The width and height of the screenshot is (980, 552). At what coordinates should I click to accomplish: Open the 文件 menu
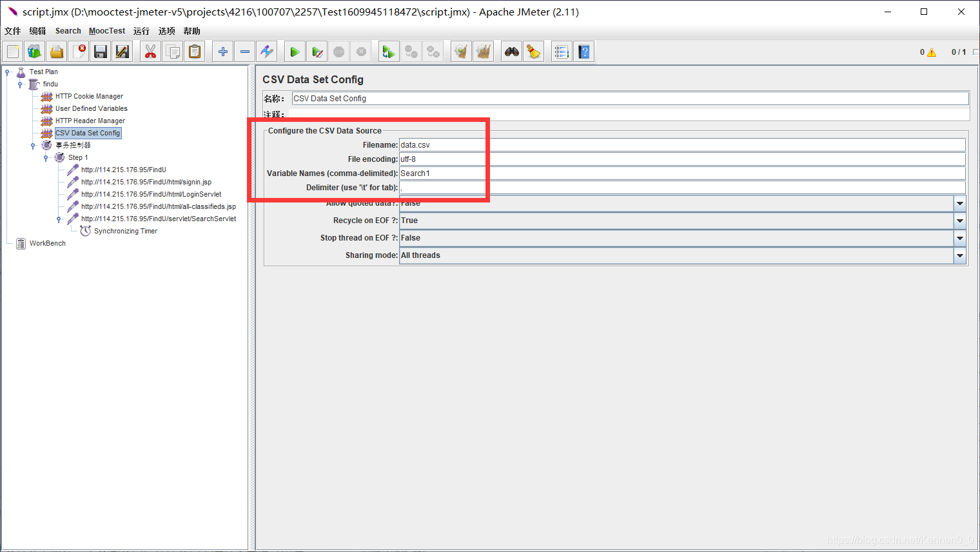pos(13,31)
